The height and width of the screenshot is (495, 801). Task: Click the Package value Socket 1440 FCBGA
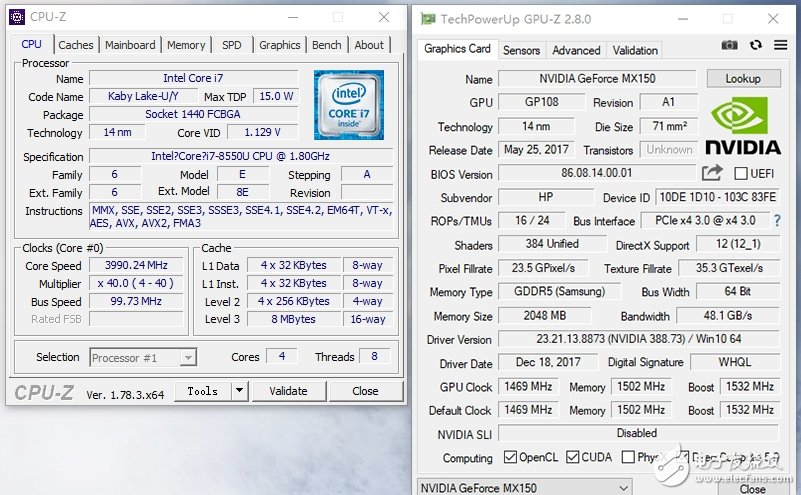click(193, 114)
